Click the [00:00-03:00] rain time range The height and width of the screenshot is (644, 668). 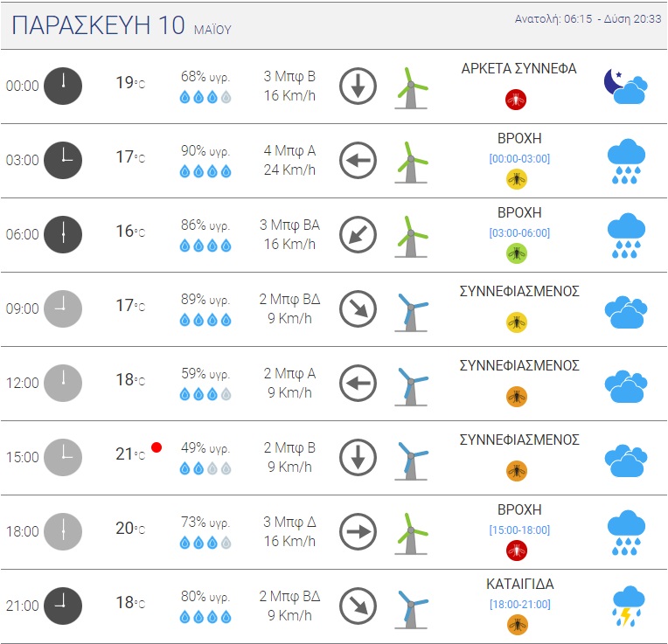519,158
